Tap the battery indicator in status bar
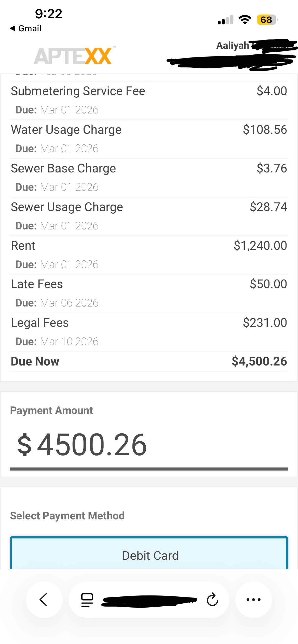The height and width of the screenshot is (644, 298). coord(267,20)
